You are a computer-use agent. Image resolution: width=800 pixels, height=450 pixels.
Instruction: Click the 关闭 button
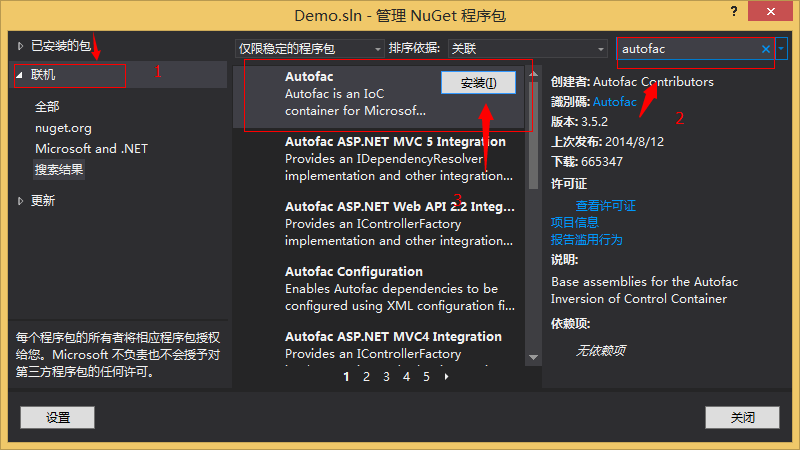click(x=742, y=417)
